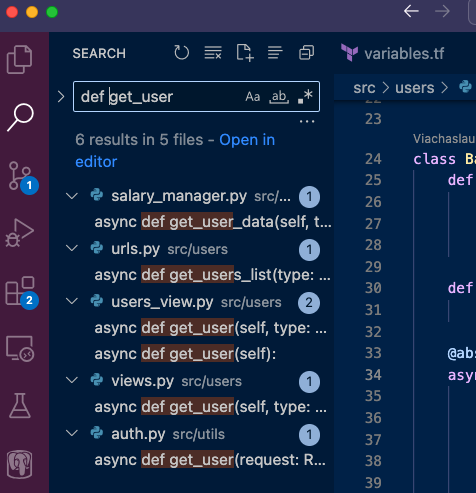
Task: Open a New Search Editor
Action: [x=245, y=53]
